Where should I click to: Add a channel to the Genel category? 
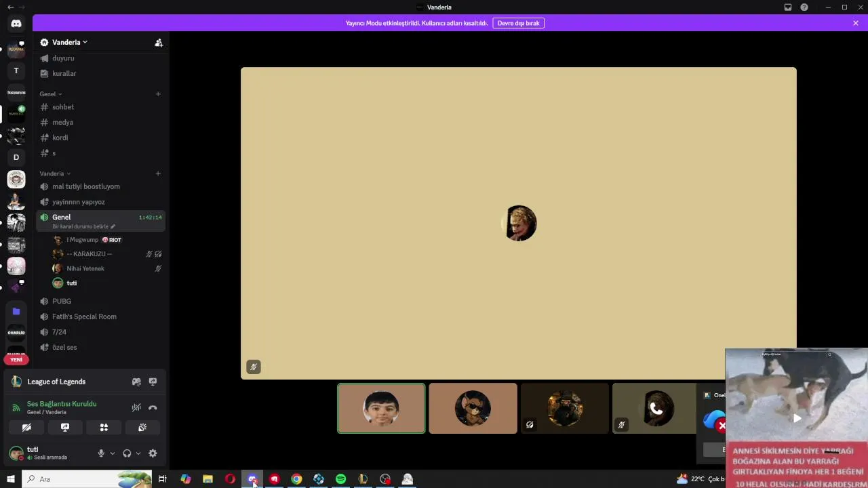158,94
